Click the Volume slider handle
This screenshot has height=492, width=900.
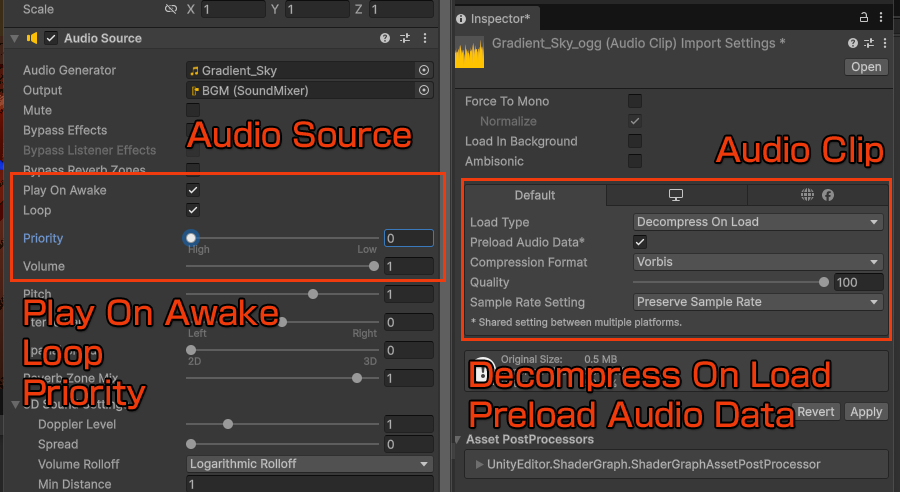pos(374,266)
